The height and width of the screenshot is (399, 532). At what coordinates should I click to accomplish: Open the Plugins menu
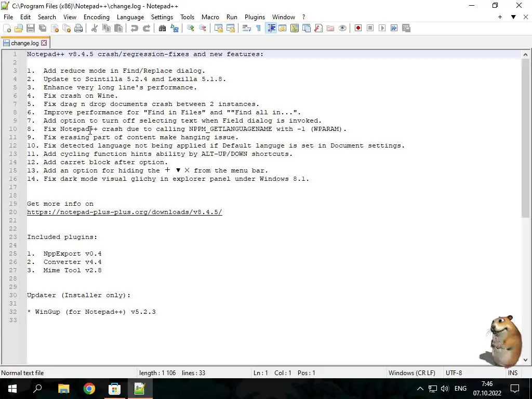(x=255, y=17)
